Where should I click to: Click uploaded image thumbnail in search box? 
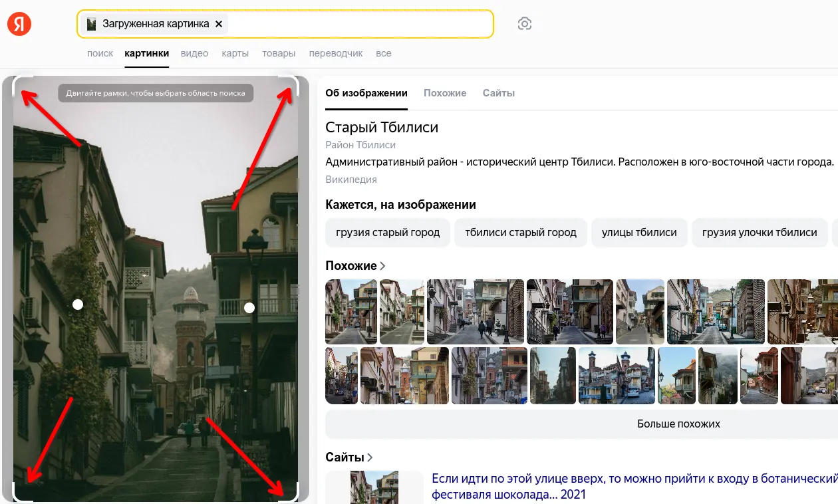[92, 24]
